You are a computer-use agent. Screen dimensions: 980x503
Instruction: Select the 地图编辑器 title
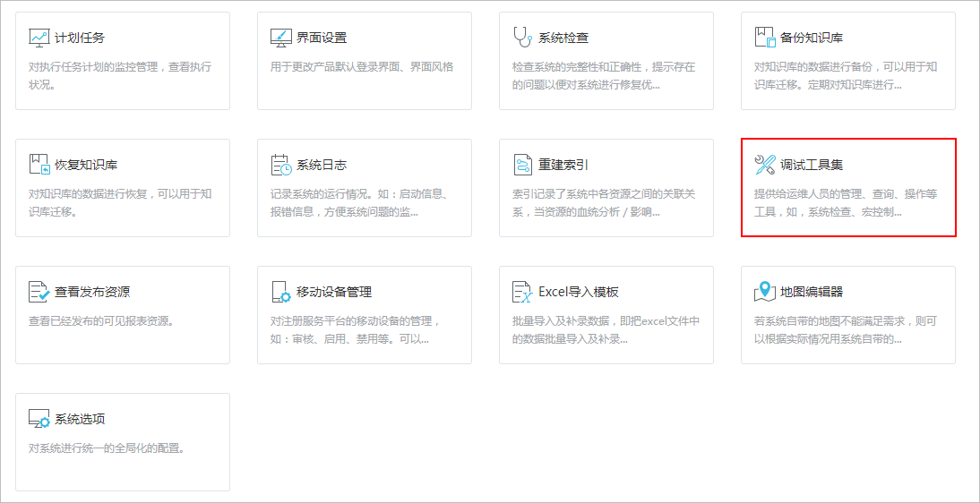point(812,292)
